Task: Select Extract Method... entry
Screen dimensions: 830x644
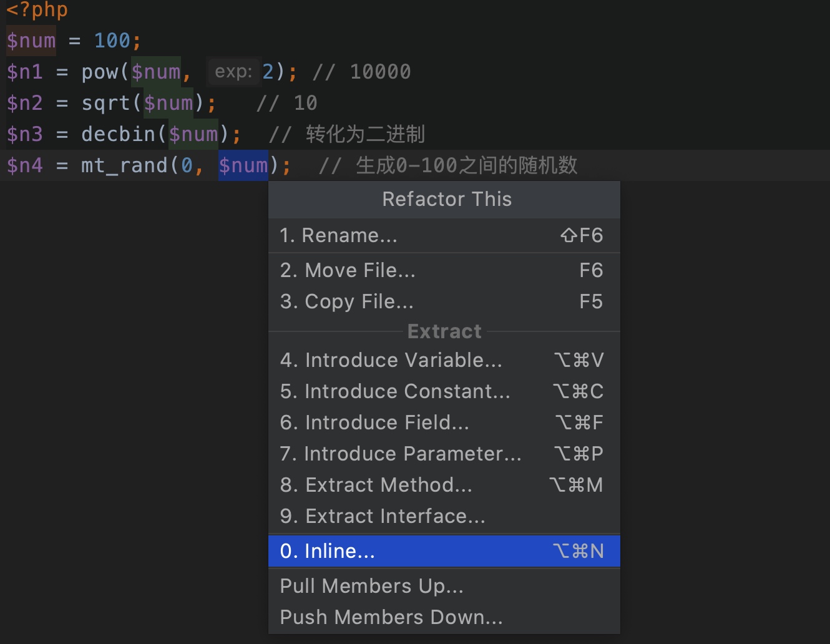Action: (444, 485)
